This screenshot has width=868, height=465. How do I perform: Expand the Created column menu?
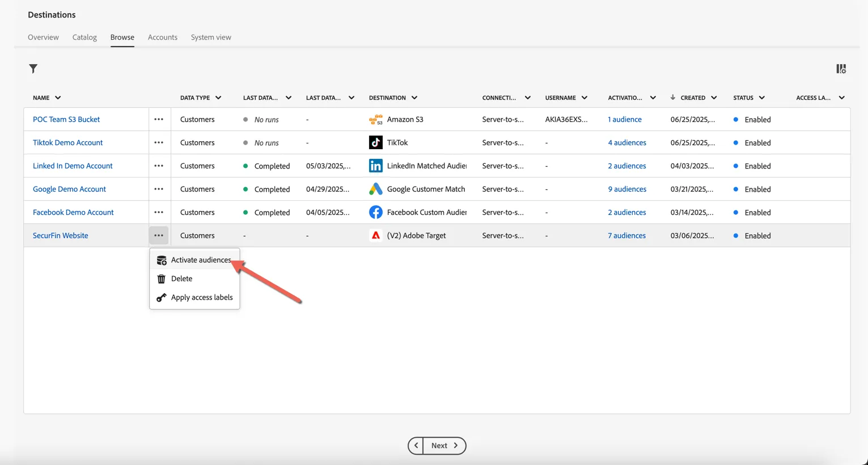[x=714, y=98]
